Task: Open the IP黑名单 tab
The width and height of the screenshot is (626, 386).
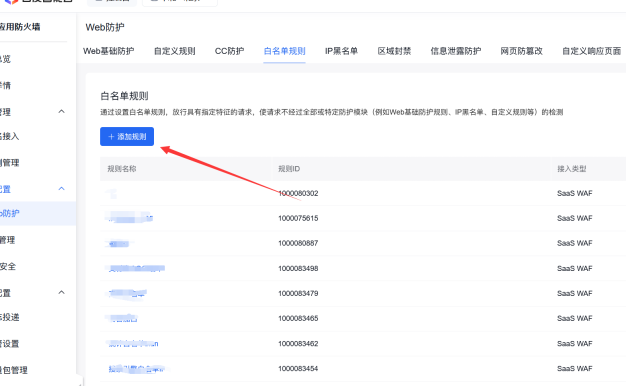Action: coord(341,51)
